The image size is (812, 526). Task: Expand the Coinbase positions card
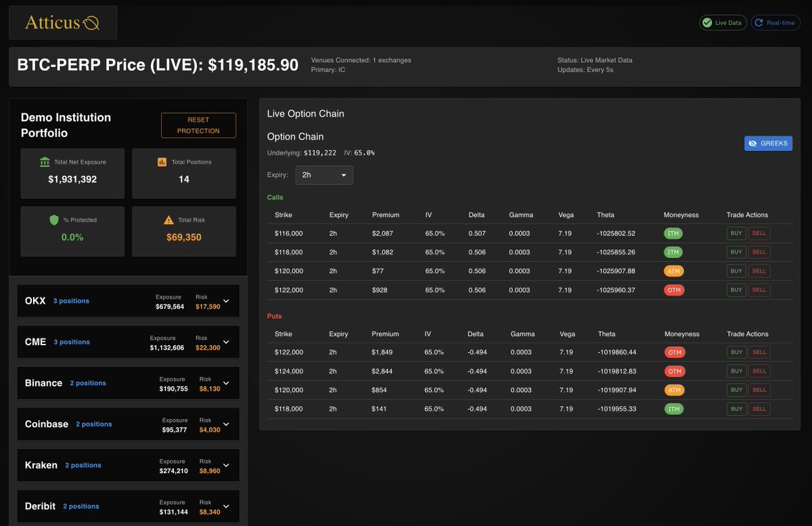[x=226, y=424]
